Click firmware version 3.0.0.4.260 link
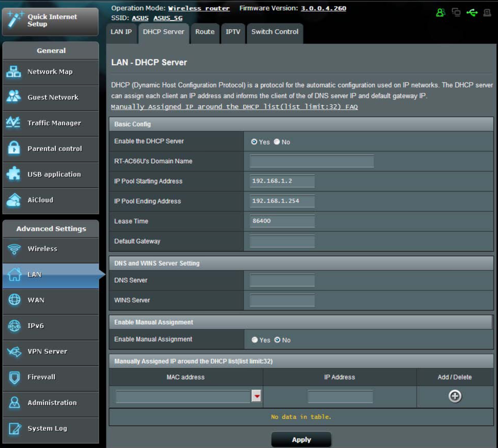 coord(323,8)
